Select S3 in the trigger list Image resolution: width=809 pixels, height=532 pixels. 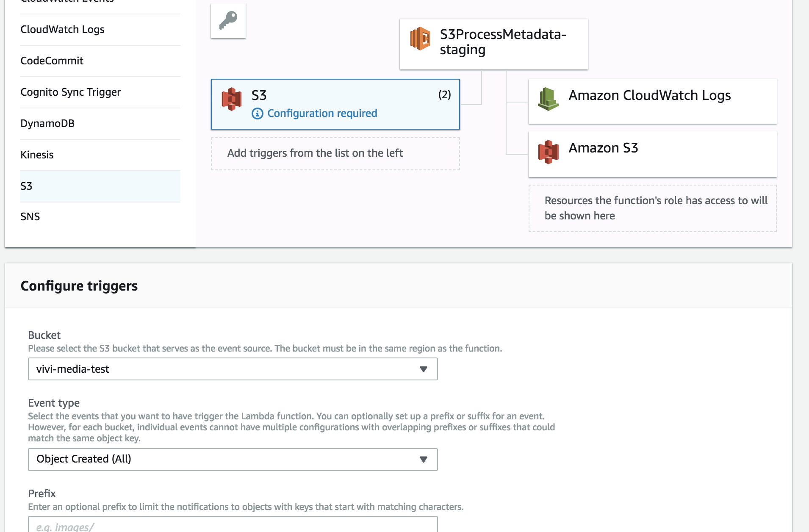[26, 186]
